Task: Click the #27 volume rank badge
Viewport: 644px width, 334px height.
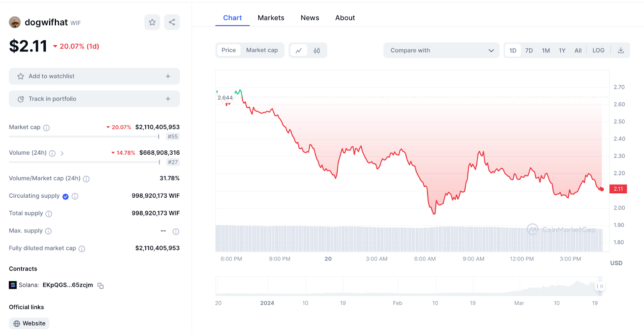Action: tap(173, 162)
